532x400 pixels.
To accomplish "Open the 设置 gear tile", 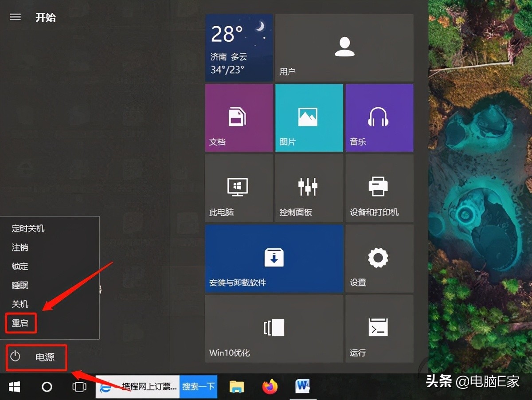I will (379, 259).
